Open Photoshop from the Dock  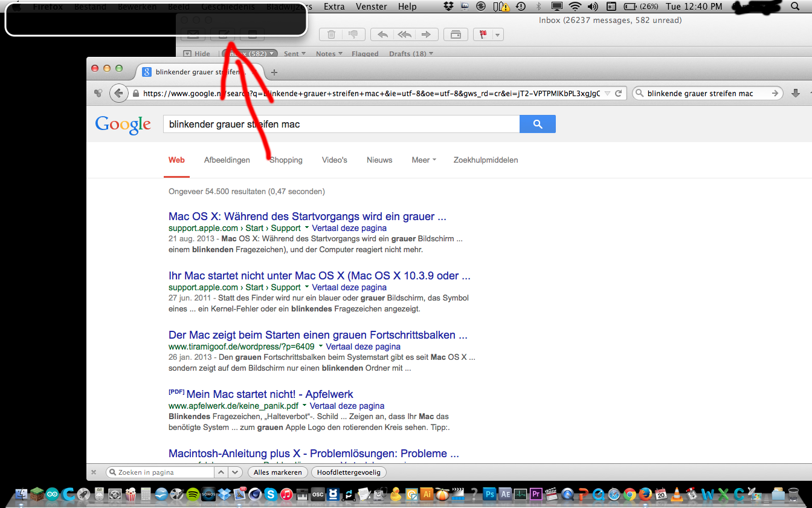[490, 494]
